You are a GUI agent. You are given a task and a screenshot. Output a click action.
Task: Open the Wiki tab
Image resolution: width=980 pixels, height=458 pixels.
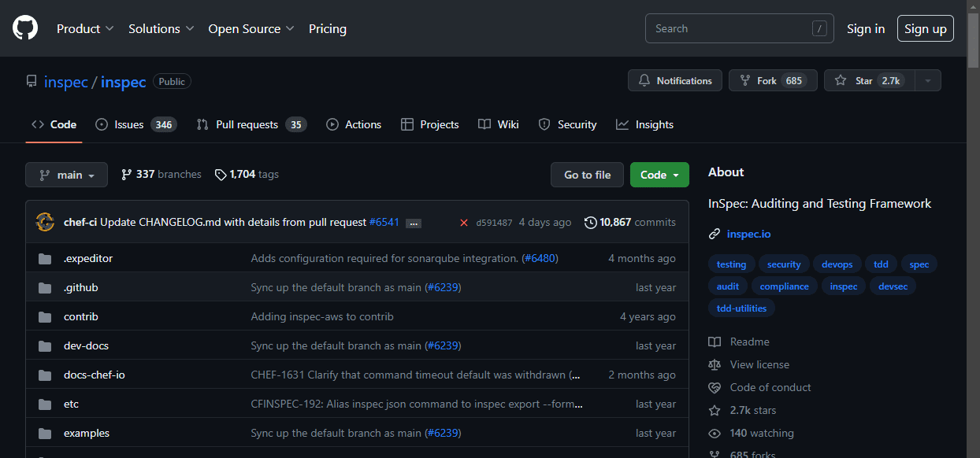(499, 124)
